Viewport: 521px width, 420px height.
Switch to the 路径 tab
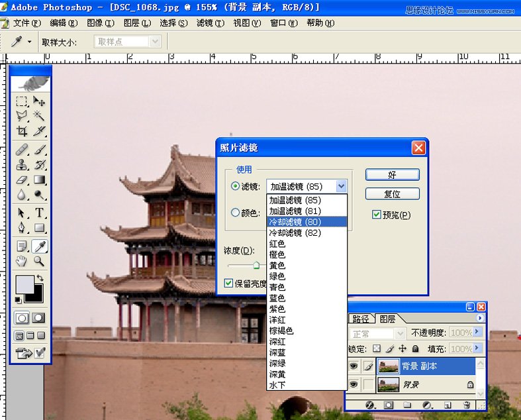pos(361,319)
